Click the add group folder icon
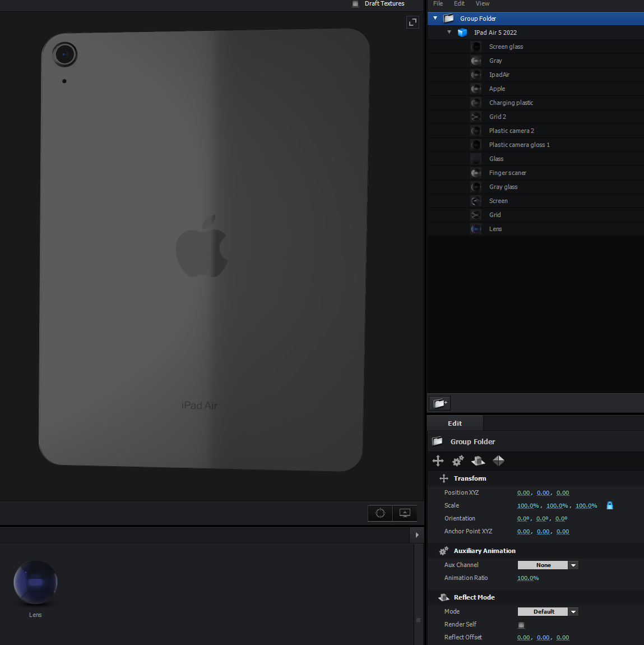Viewport: 644px width, 645px height. (x=440, y=403)
